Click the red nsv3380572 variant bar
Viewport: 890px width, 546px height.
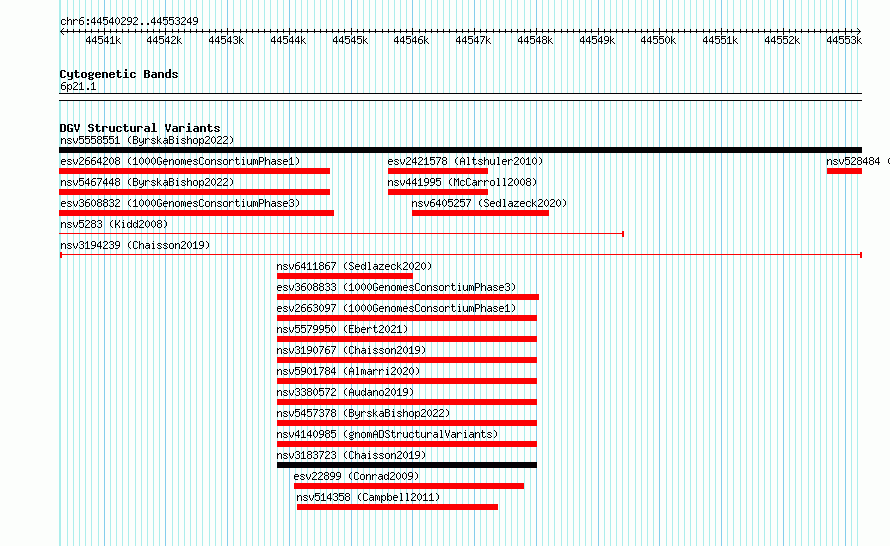point(406,402)
